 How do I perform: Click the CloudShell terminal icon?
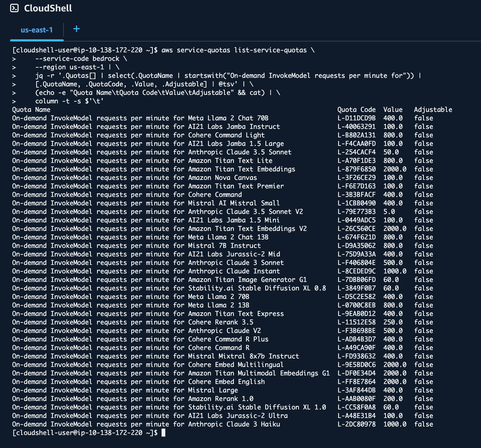coord(14,8)
